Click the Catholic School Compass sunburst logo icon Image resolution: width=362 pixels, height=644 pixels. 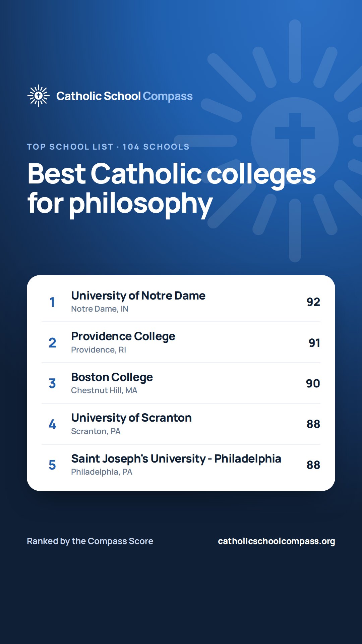tap(39, 96)
